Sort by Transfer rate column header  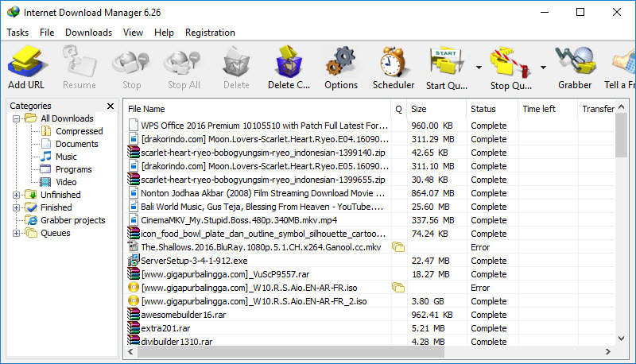[x=596, y=109]
